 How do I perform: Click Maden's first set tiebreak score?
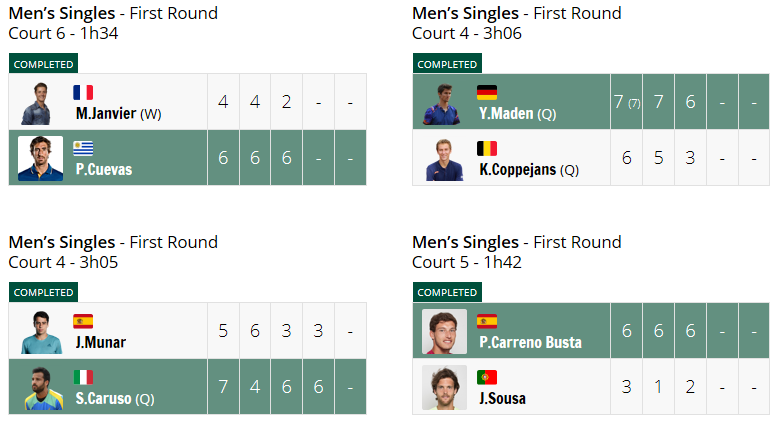[634, 104]
